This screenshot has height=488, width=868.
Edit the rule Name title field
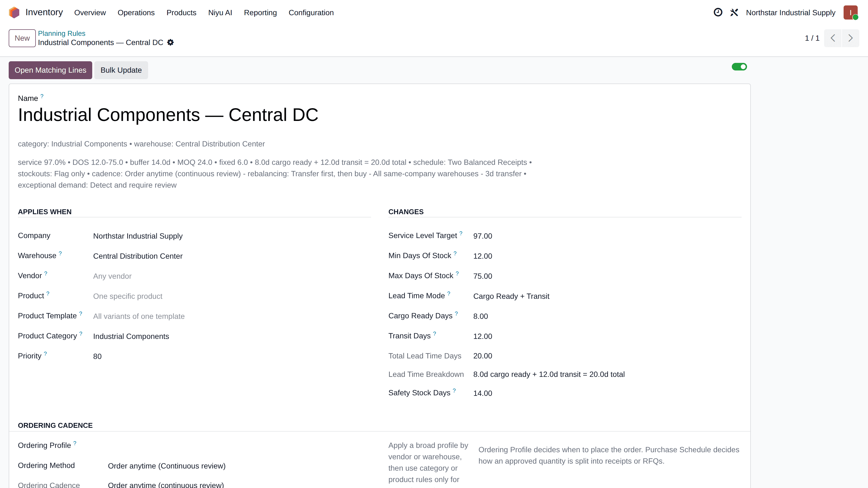(379, 115)
